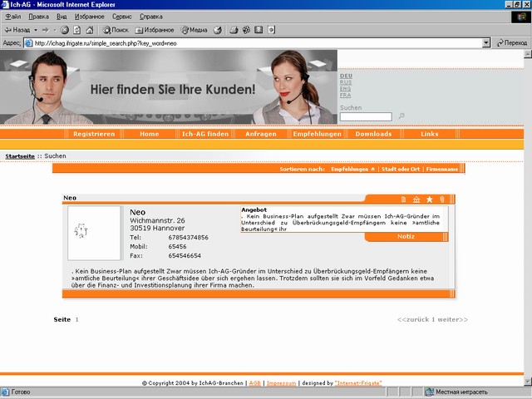Click the building icon in Neo card header

[x=416, y=199]
